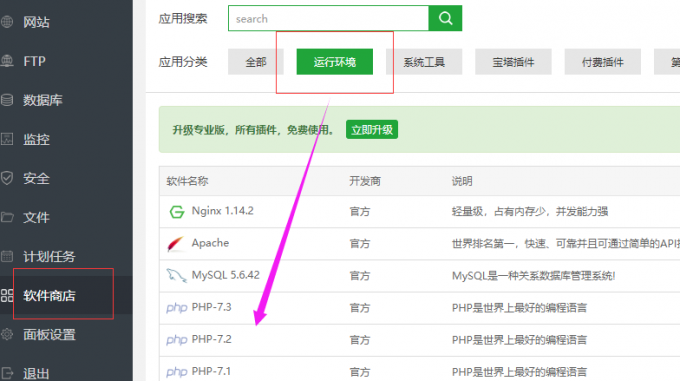The image size is (680, 381).
Task: Switch to the 系统工具 category tab
Action: point(424,62)
